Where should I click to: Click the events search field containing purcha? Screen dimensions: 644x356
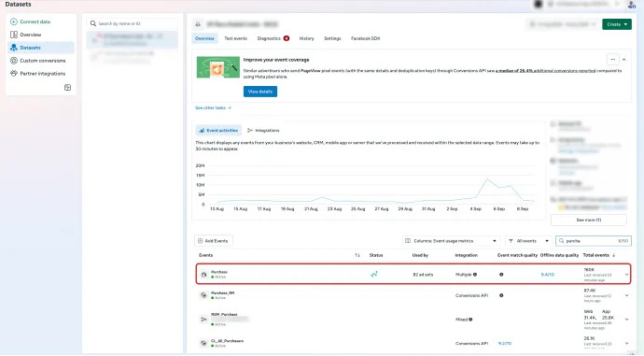594,241
